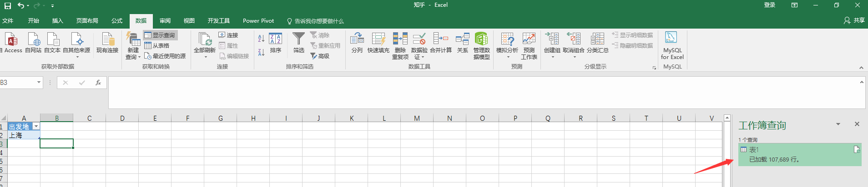This screenshot has height=187, width=868.
Task: Open the Sort (排序) dialog
Action: coord(276,43)
